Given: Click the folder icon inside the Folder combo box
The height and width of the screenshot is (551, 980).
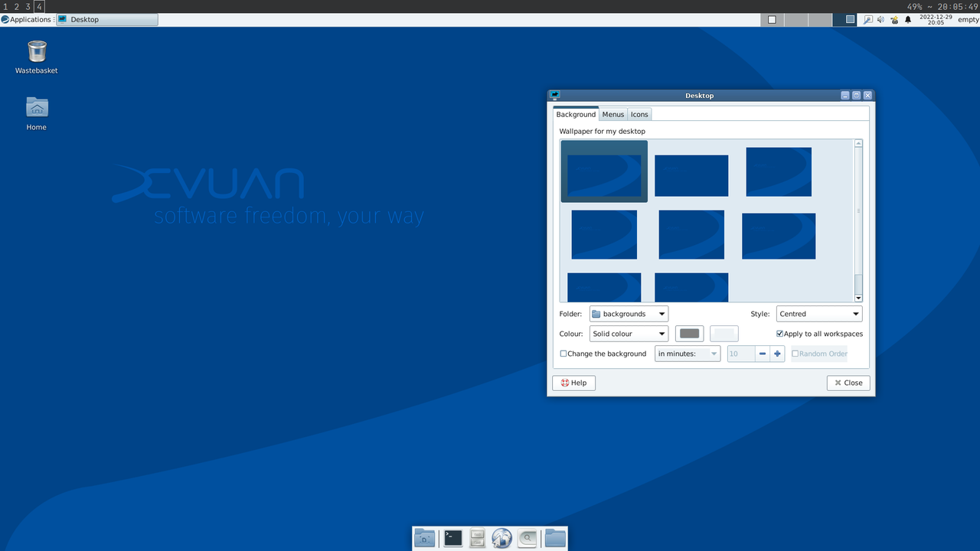Looking at the screenshot, I should click(x=596, y=314).
